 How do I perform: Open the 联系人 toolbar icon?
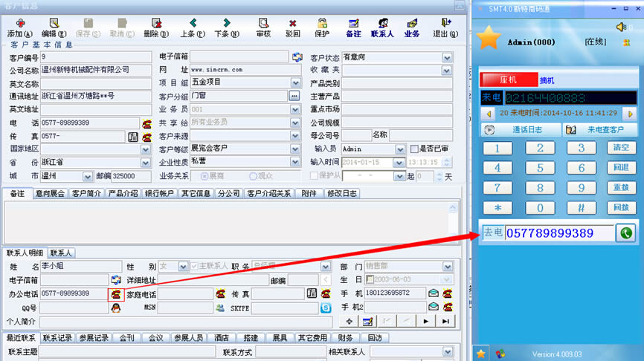pyautogui.click(x=382, y=27)
